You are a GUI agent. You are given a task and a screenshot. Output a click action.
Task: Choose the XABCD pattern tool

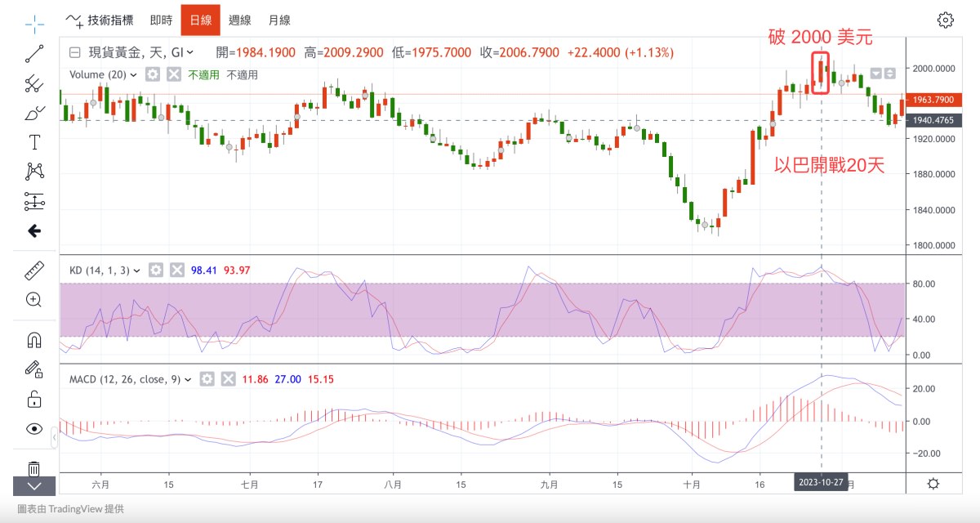click(34, 172)
